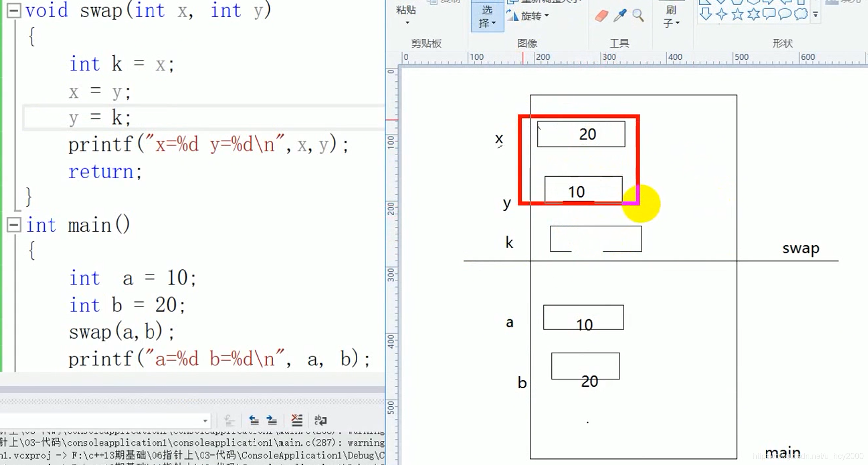Collapse the swap function code block
Screen dimensions: 868x465
tap(14, 10)
